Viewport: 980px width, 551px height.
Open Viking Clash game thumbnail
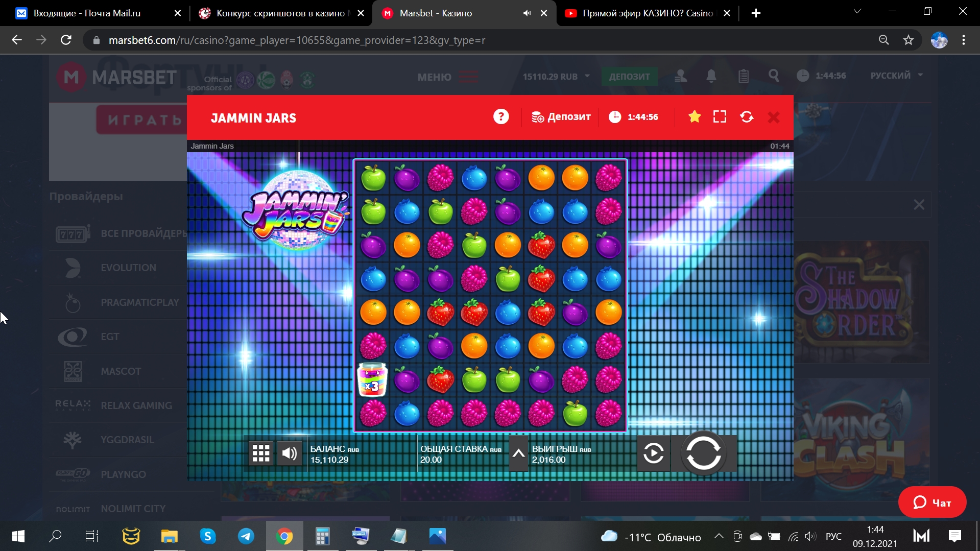[x=862, y=439]
